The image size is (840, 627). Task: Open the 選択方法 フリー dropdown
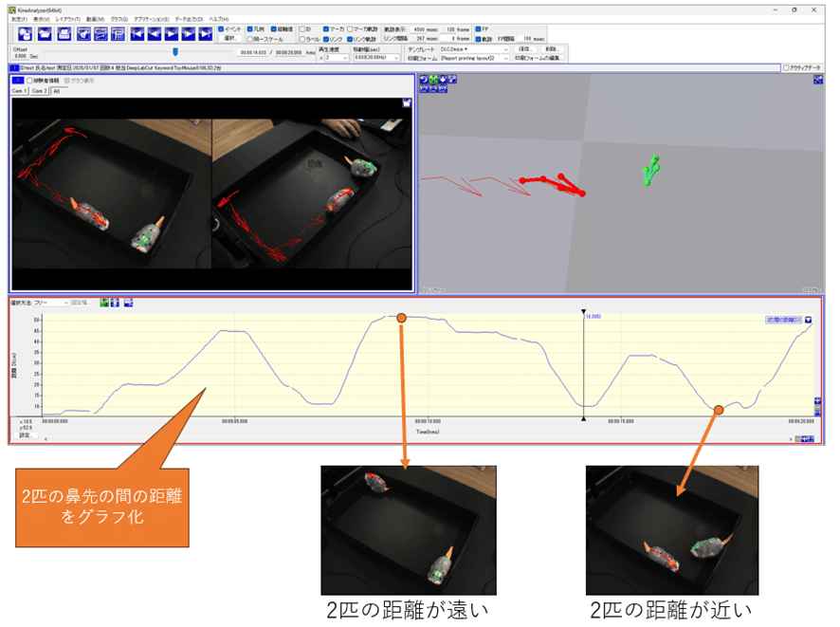(x=51, y=303)
